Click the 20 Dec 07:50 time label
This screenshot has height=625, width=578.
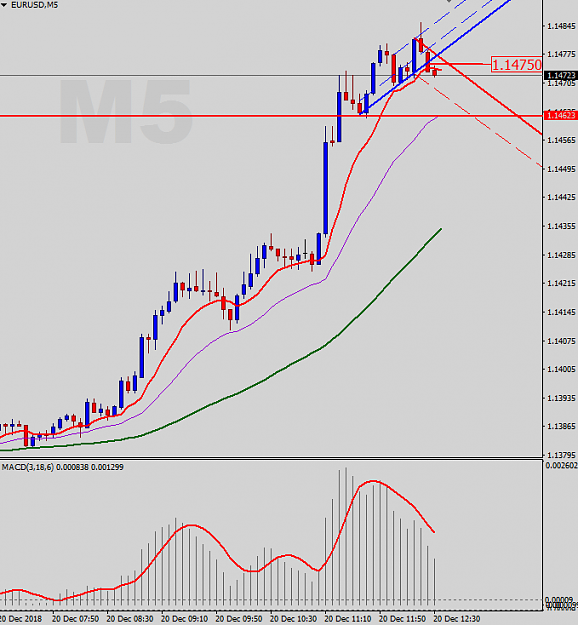coord(75,619)
